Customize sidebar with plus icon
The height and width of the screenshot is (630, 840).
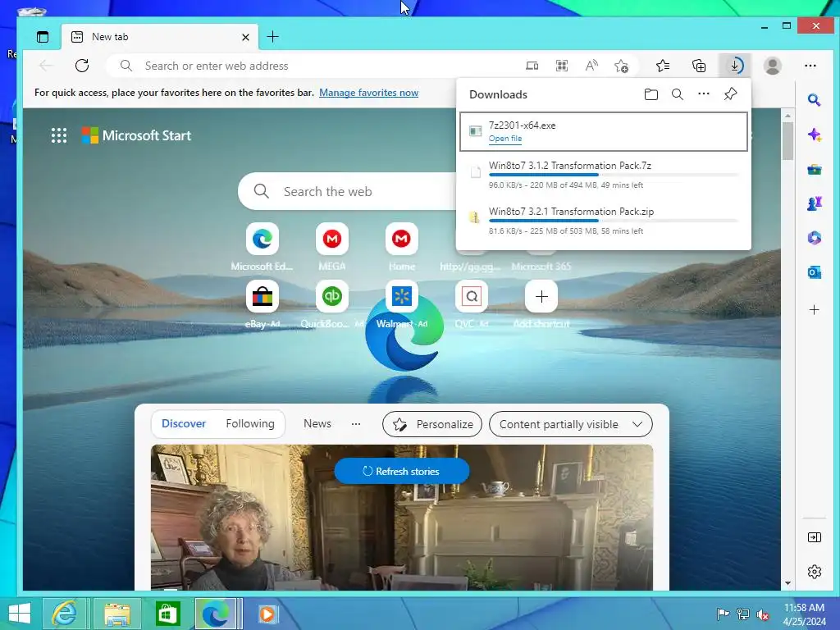[815, 309]
